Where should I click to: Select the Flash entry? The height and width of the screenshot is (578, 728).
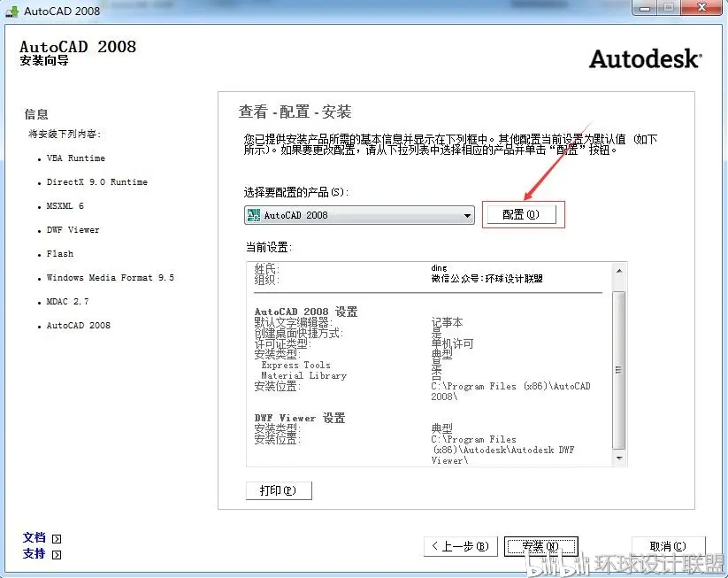pyautogui.click(x=60, y=254)
